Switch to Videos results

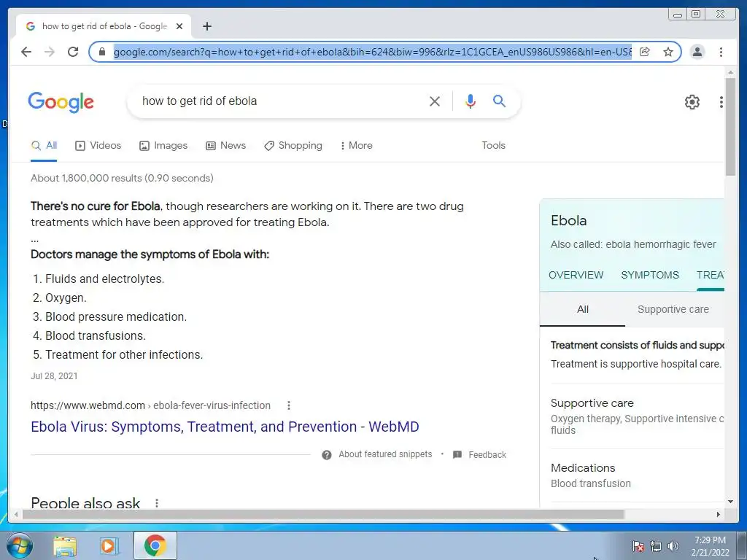click(x=98, y=146)
